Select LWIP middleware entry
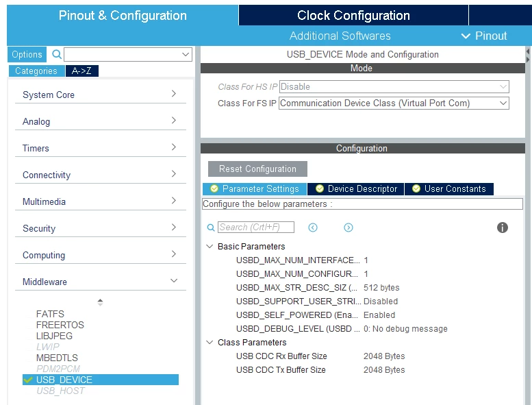The height and width of the screenshot is (405, 532). tap(48, 347)
